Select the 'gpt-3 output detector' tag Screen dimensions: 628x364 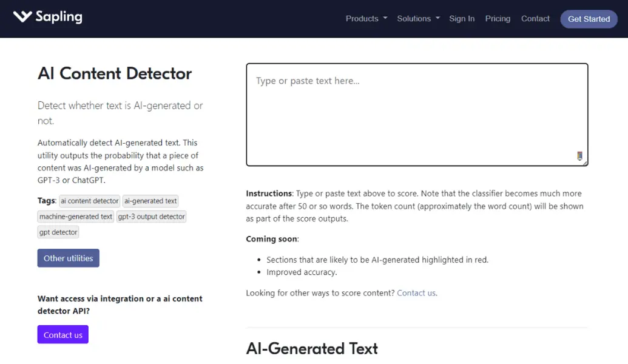point(152,216)
